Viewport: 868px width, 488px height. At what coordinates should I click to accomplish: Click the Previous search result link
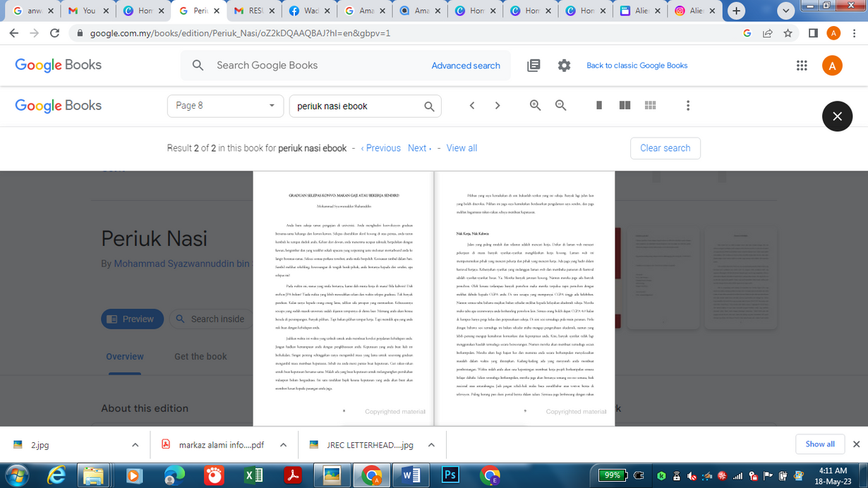pos(380,148)
